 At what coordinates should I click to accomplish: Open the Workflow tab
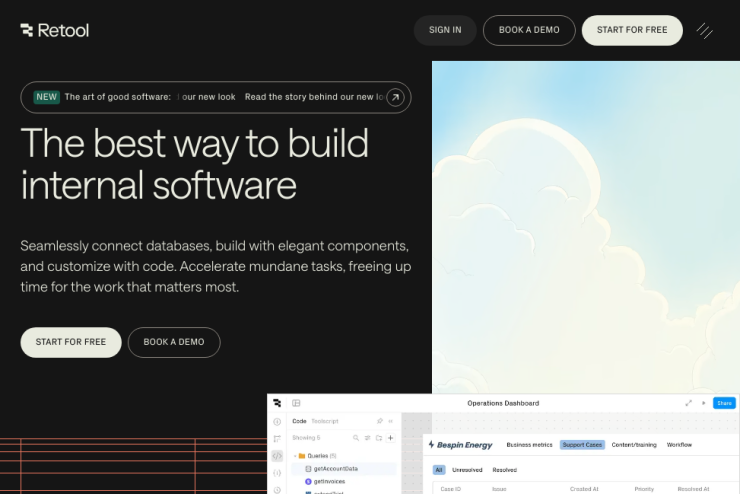coord(679,444)
